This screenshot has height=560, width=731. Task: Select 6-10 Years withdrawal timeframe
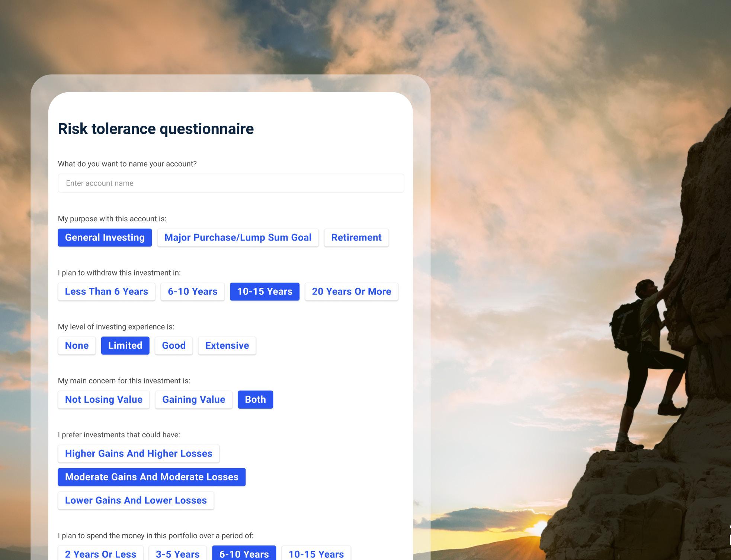tap(192, 292)
